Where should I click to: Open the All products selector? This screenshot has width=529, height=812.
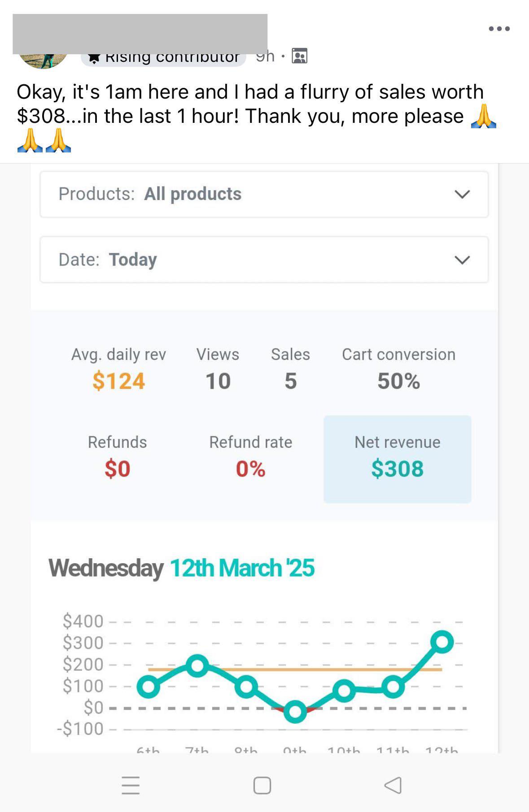[193, 194]
